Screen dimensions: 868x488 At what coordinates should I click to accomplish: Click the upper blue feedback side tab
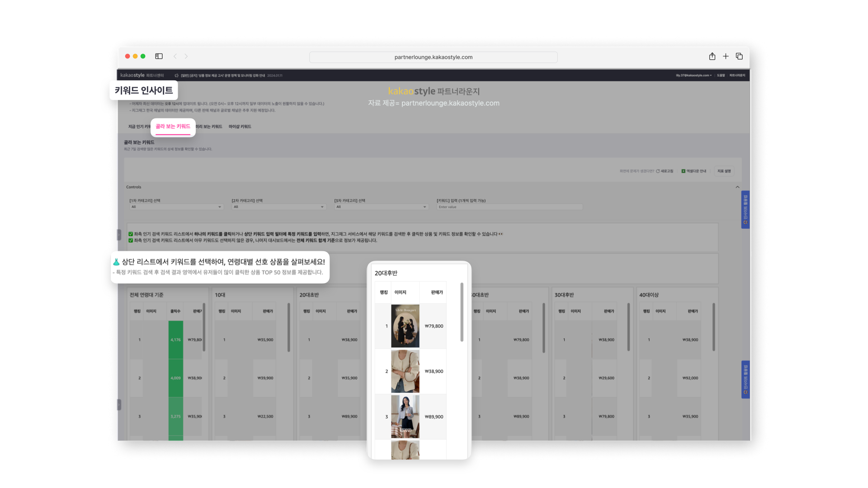(745, 210)
